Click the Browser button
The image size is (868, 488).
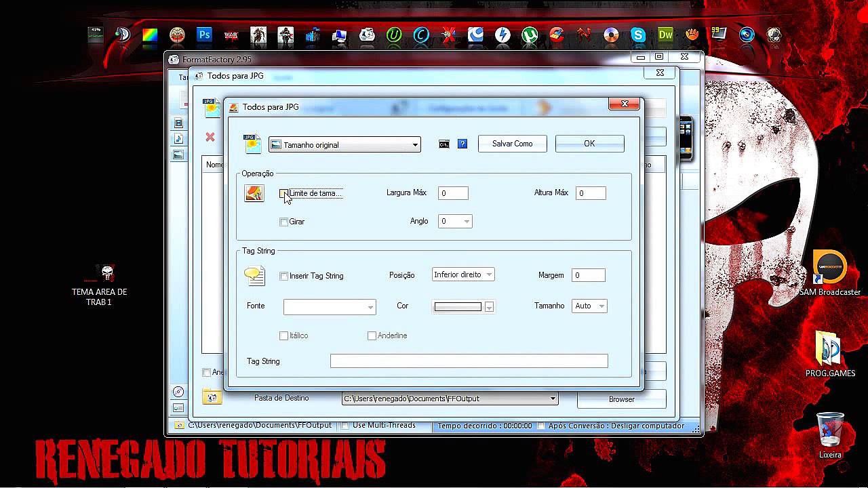pyautogui.click(x=621, y=399)
